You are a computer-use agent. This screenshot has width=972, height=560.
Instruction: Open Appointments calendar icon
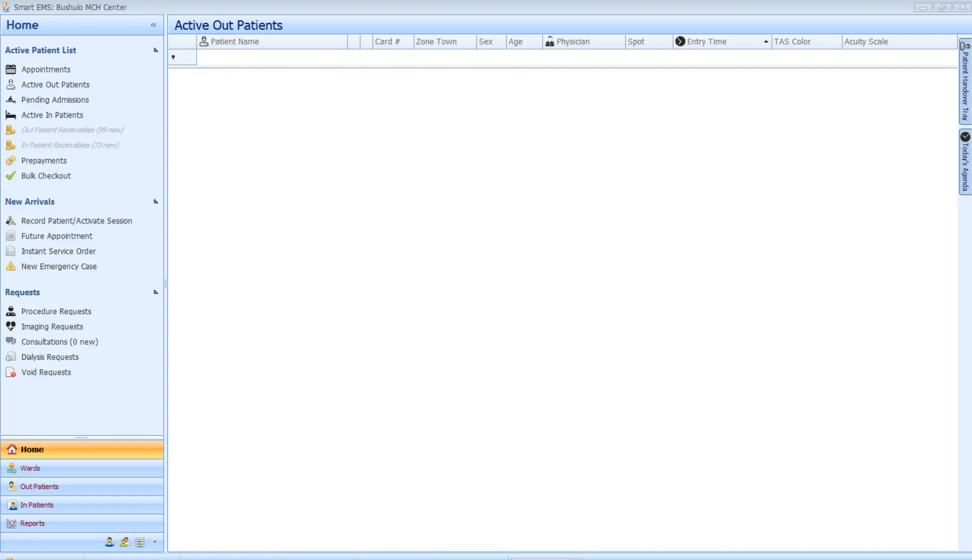point(11,69)
